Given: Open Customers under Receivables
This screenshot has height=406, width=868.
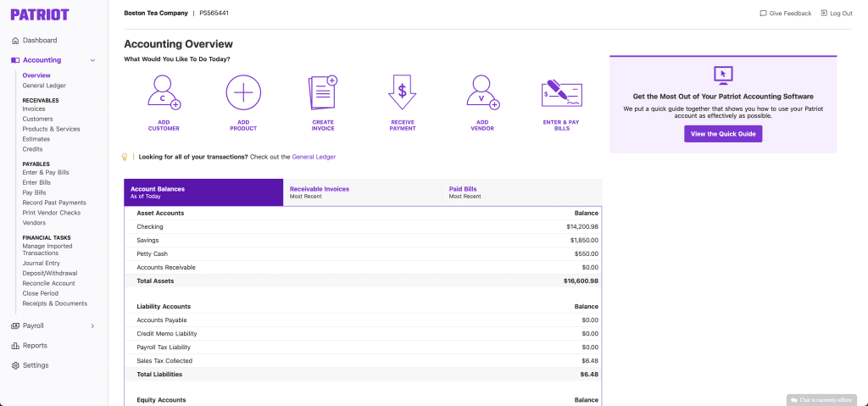Looking at the screenshot, I should click(x=37, y=119).
